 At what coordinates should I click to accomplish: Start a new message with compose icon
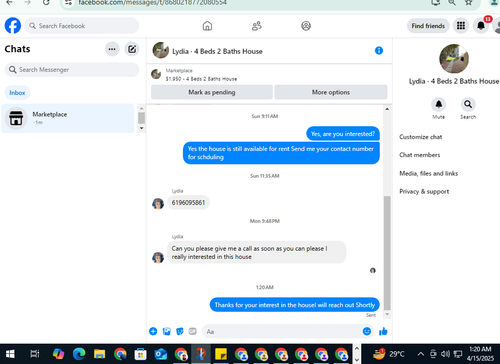point(132,49)
